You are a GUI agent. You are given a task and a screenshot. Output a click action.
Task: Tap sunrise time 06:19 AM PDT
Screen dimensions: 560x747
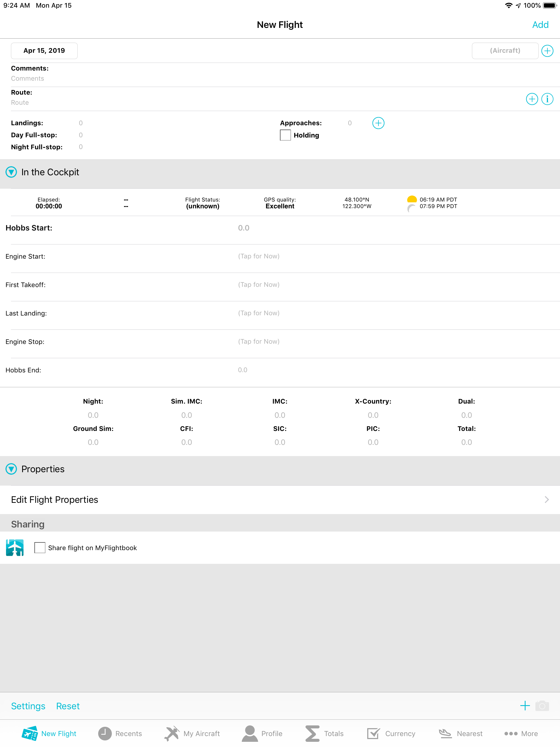click(438, 200)
